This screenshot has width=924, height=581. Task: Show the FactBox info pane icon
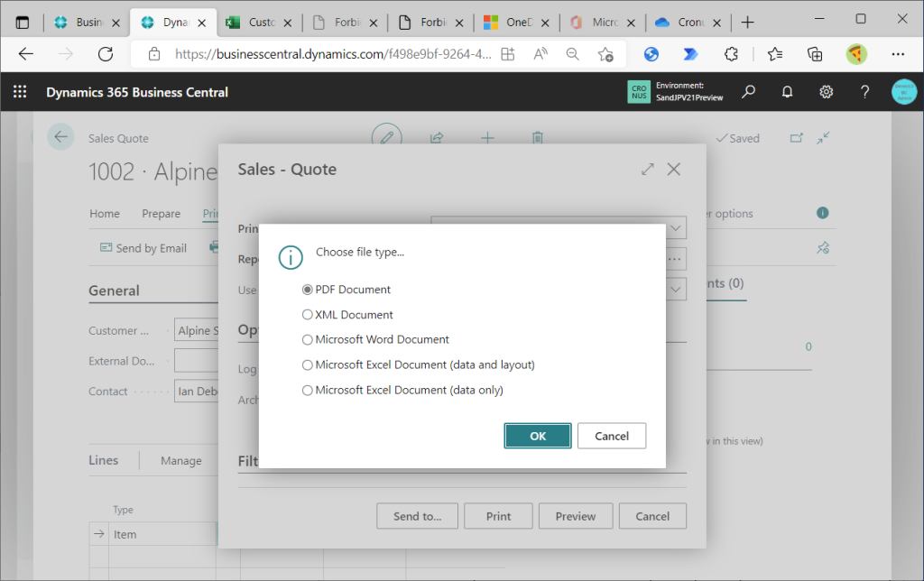tap(823, 213)
